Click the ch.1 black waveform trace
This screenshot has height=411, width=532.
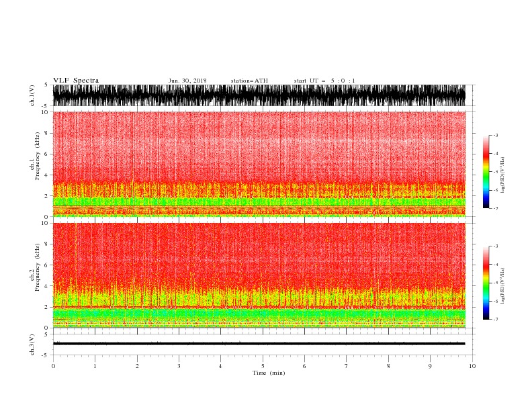(x=259, y=95)
